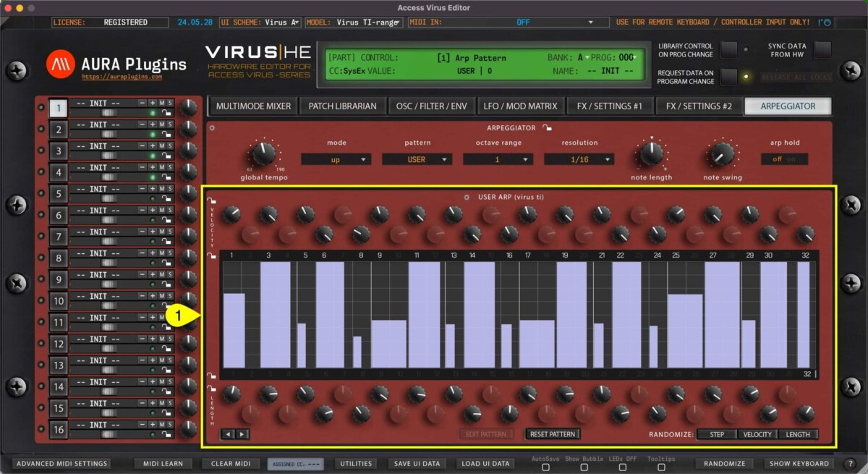The width and height of the screenshot is (868, 474).
Task: Click Randomize Step button
Action: [x=717, y=434]
